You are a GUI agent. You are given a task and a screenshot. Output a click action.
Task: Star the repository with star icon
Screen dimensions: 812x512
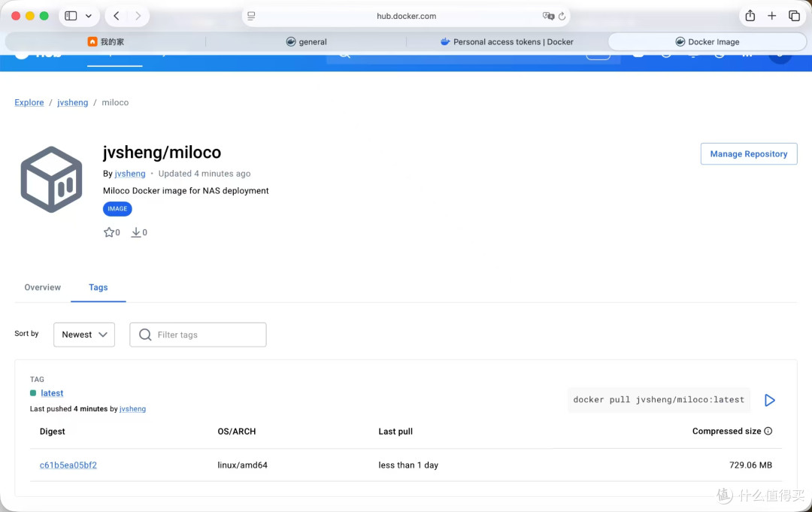point(109,232)
